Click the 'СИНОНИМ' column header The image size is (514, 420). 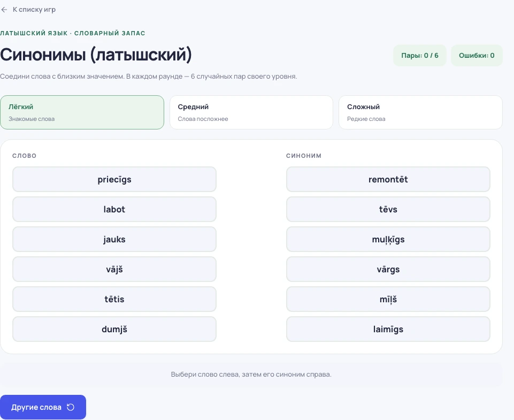coord(304,156)
